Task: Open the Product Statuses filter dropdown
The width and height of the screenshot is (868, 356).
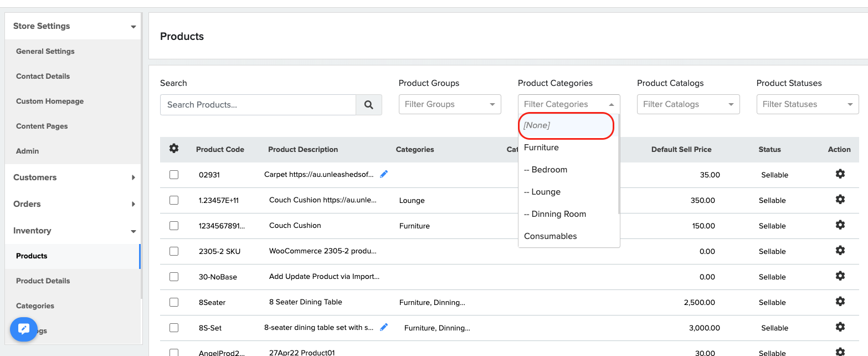Action: click(x=807, y=104)
